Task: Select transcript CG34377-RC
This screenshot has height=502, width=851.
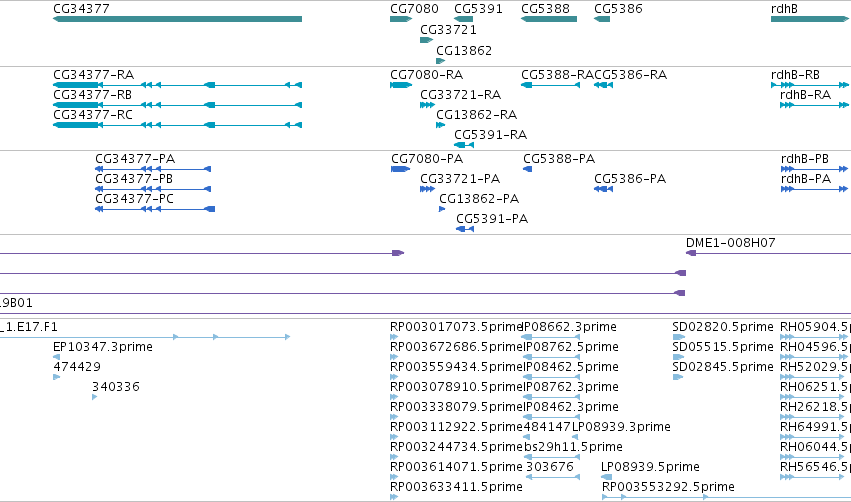Action: (177, 125)
